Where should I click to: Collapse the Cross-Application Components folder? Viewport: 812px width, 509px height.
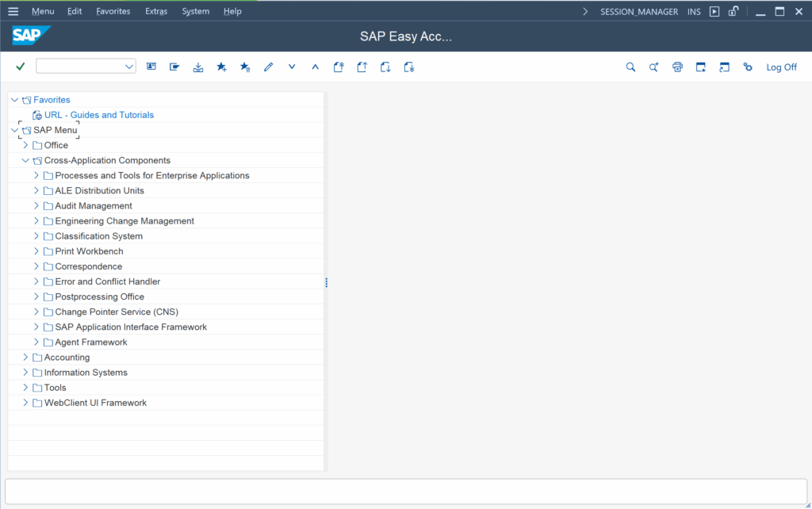(25, 160)
